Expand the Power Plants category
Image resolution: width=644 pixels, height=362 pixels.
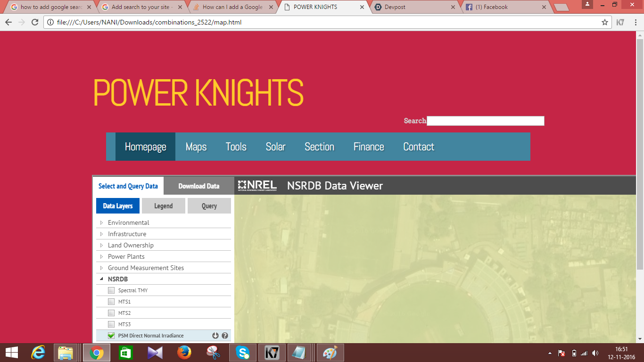[x=101, y=256]
